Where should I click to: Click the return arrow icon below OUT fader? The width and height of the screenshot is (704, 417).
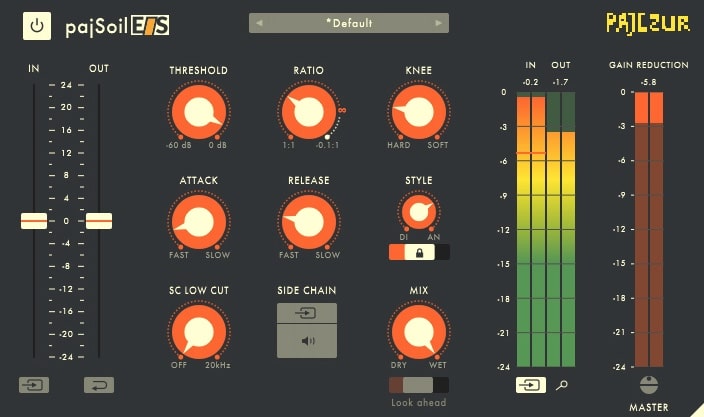(98, 384)
